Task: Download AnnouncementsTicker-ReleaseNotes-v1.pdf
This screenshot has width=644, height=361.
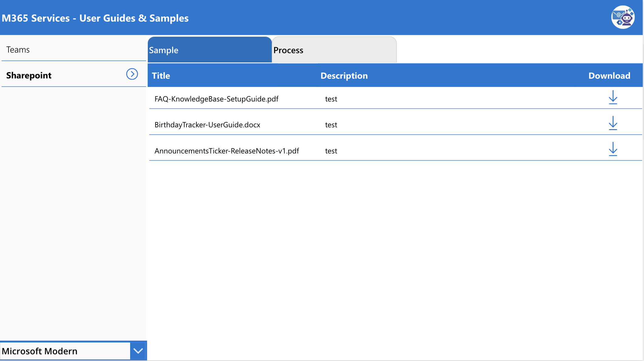Action: pyautogui.click(x=613, y=149)
